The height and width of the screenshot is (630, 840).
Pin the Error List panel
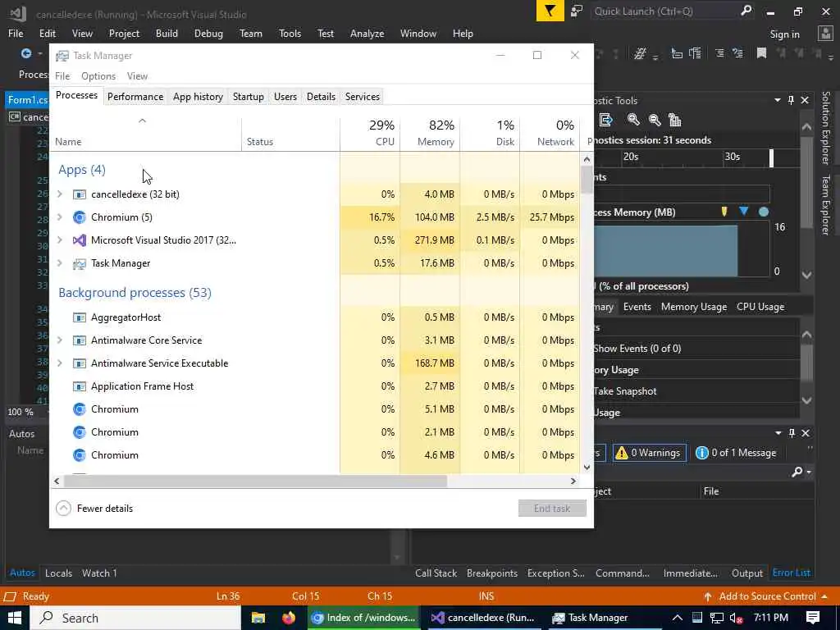click(x=792, y=433)
